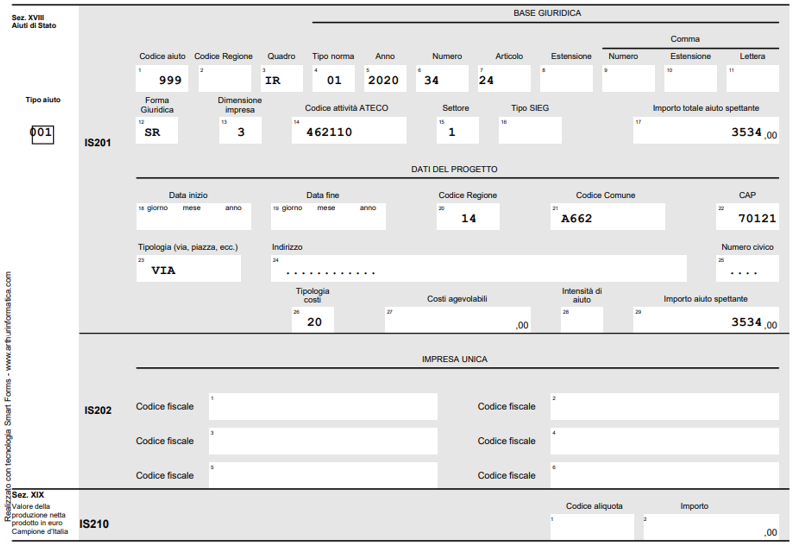This screenshot has width=793, height=548.
Task: Click the empty Costi agevolabili field
Action: click(458, 320)
